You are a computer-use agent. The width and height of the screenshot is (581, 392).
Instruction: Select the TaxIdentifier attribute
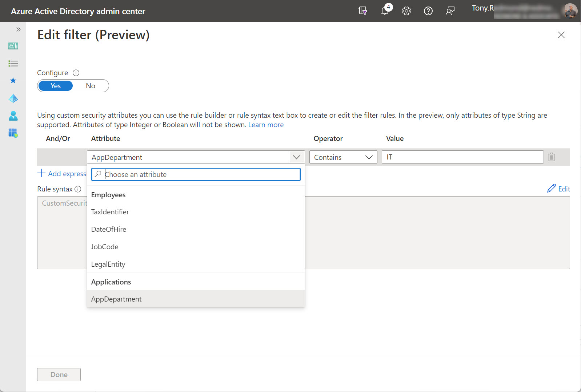pyautogui.click(x=196, y=212)
